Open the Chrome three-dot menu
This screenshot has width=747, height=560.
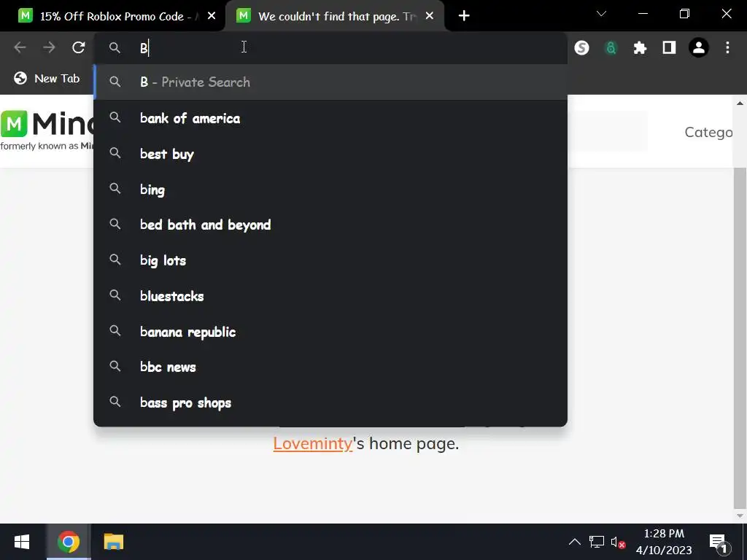point(727,47)
